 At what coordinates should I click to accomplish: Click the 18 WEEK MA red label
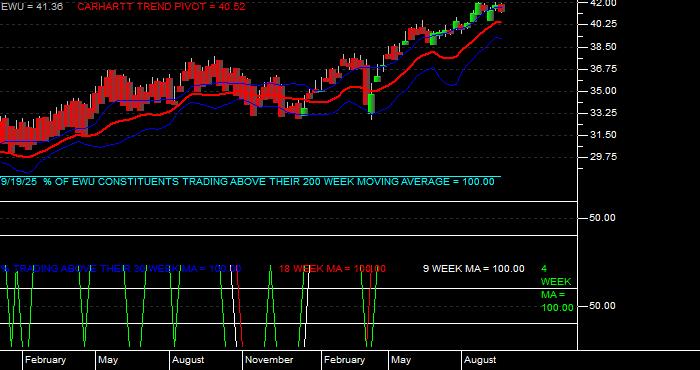(333, 269)
